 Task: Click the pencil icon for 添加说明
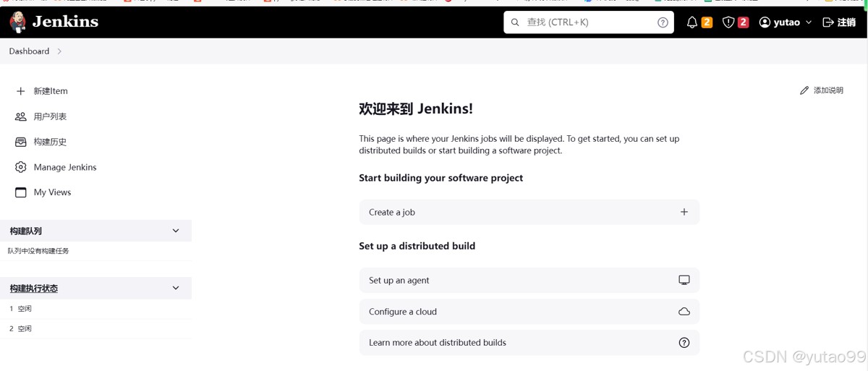[x=804, y=90]
